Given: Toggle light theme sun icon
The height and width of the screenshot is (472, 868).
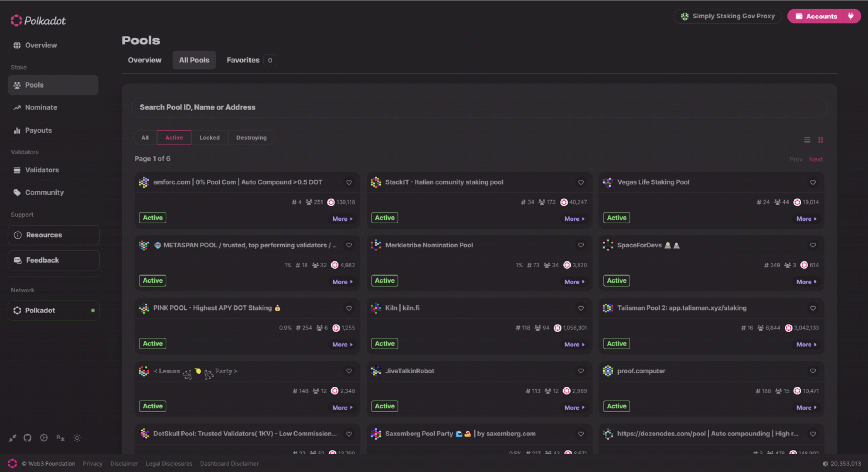Looking at the screenshot, I should tap(77, 438).
